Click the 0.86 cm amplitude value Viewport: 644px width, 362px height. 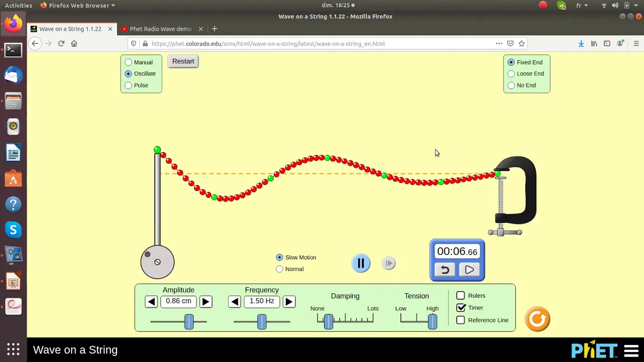pyautogui.click(x=179, y=301)
